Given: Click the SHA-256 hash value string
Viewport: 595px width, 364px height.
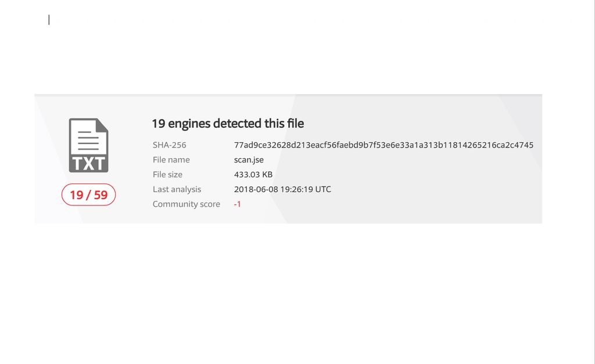Looking at the screenshot, I should 383,145.
